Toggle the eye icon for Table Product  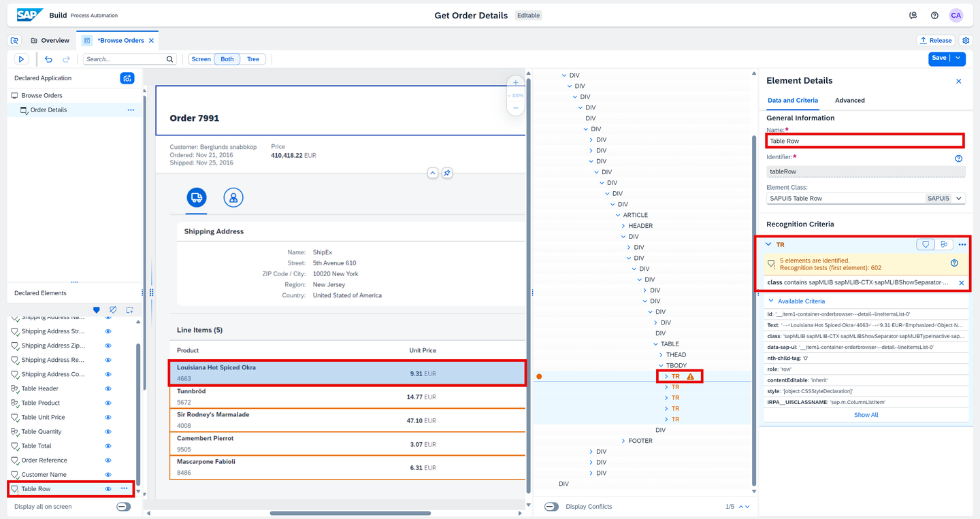[x=108, y=403]
